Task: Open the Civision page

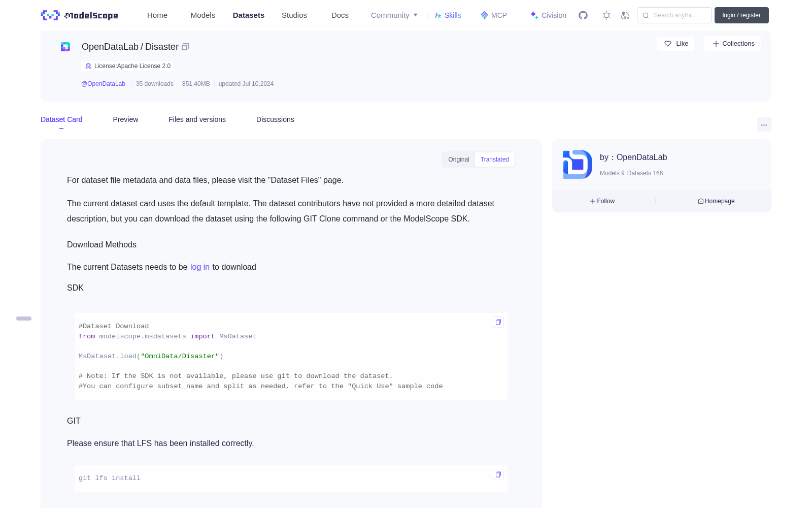Action: pyautogui.click(x=548, y=15)
